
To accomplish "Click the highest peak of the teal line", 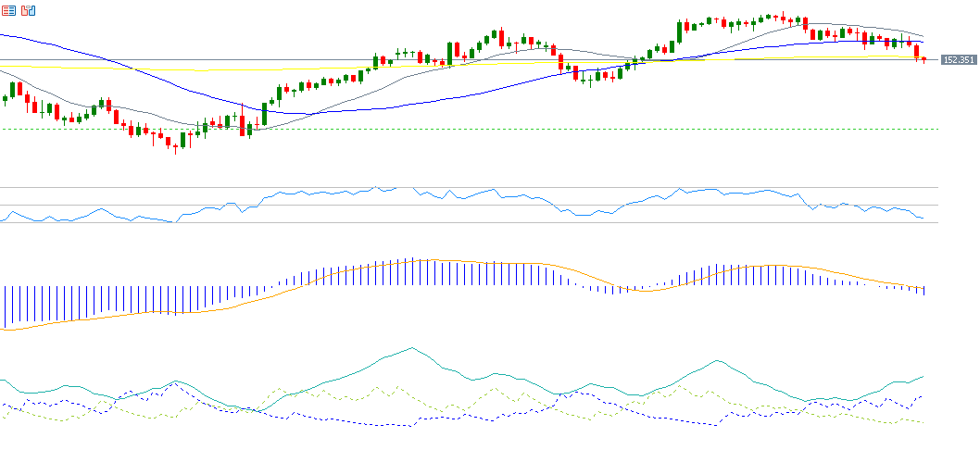I will [x=411, y=348].
